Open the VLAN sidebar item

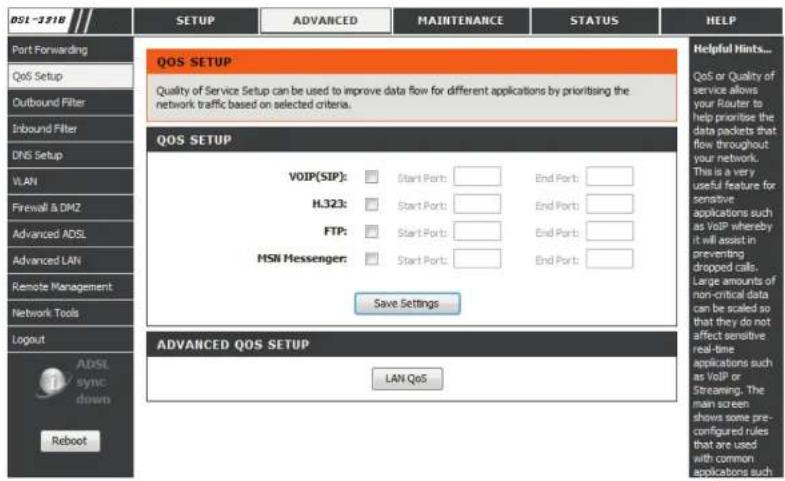coord(71,181)
